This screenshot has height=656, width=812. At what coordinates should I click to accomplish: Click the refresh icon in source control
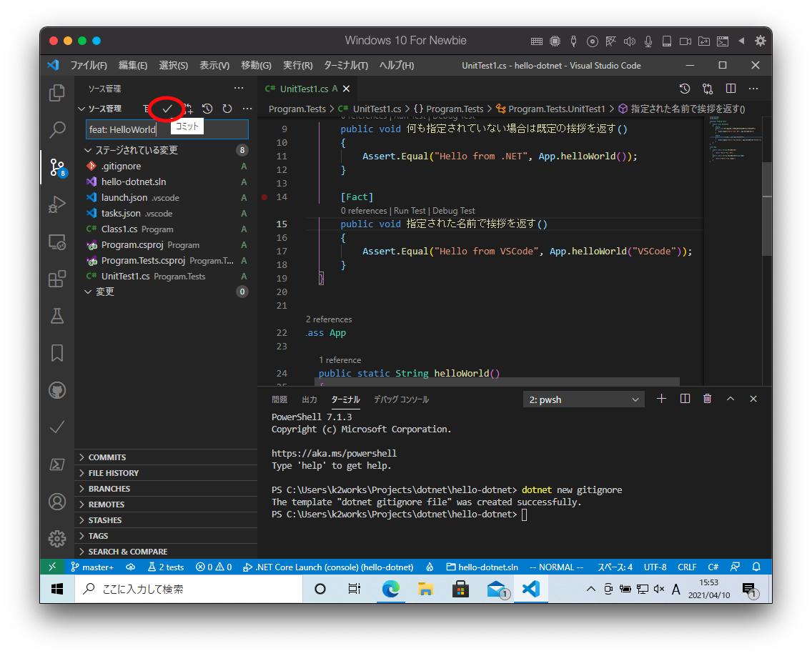[227, 109]
